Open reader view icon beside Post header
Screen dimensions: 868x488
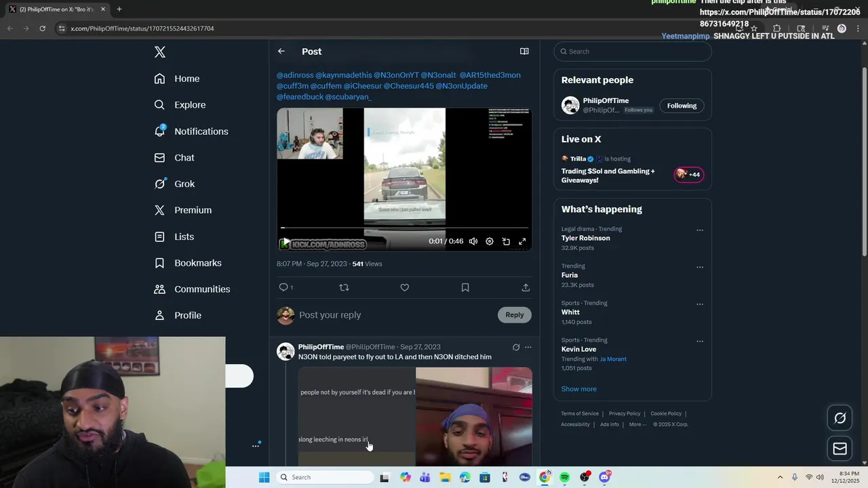coord(524,52)
